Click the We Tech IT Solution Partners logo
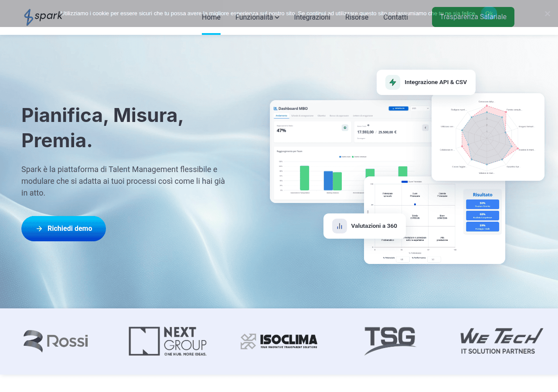 (502, 341)
